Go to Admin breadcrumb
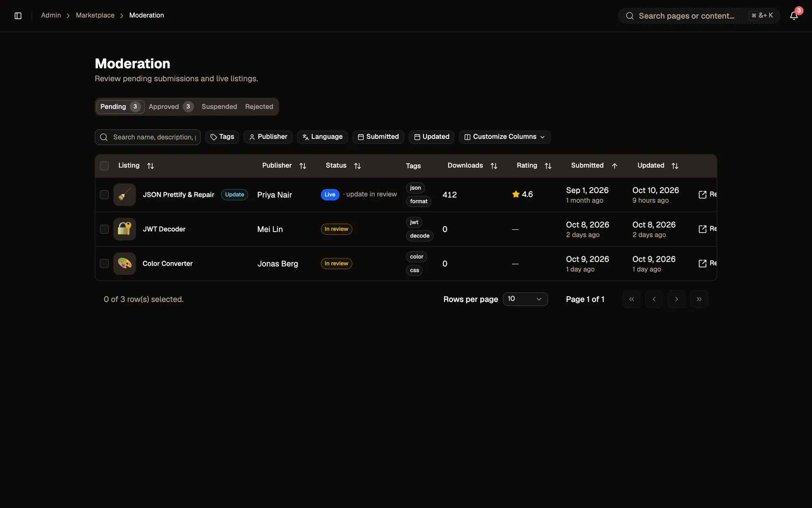812x508 pixels. (x=51, y=15)
